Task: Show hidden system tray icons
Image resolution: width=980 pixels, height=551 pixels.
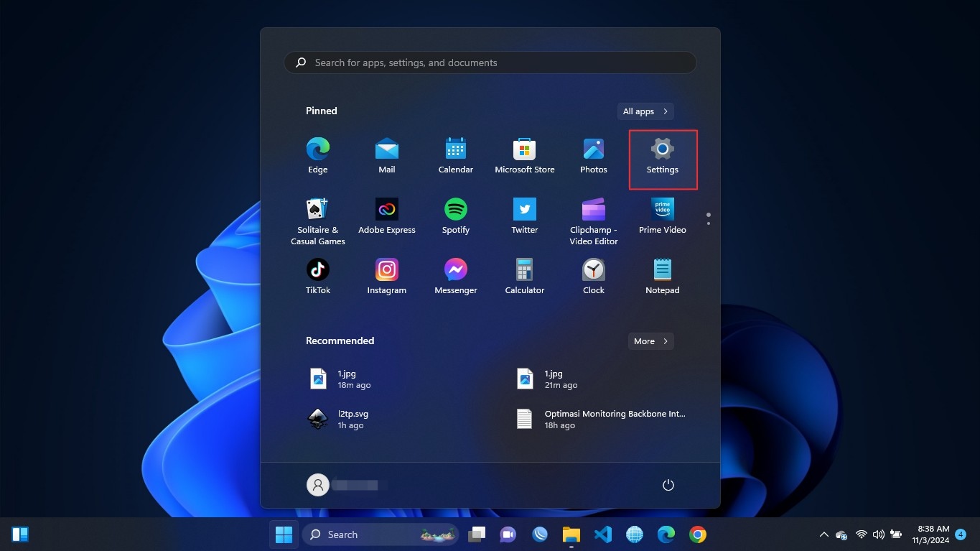Action: point(823,534)
